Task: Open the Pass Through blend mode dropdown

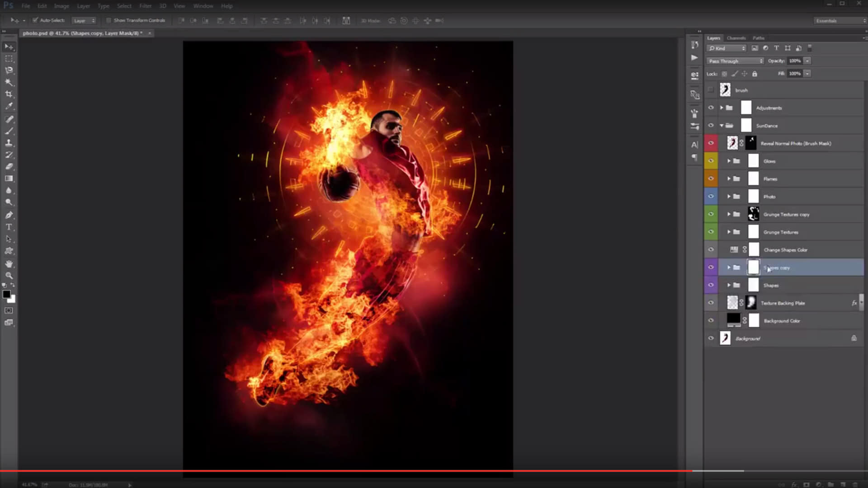Action: [735, 61]
